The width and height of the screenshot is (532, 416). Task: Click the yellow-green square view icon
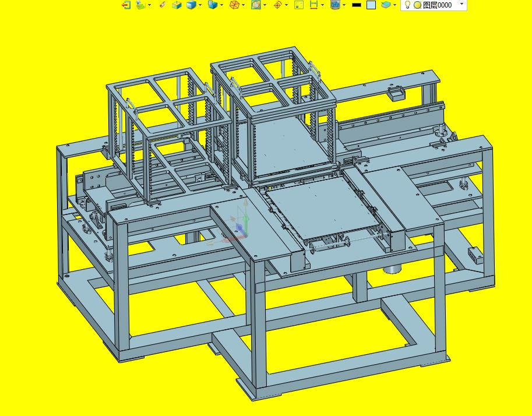click(x=299, y=5)
